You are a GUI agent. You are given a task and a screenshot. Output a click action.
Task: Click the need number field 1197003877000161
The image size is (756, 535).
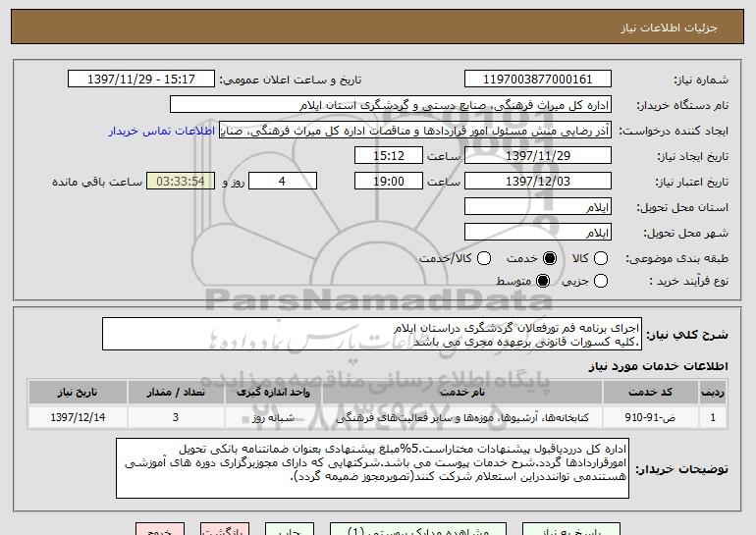click(538, 80)
